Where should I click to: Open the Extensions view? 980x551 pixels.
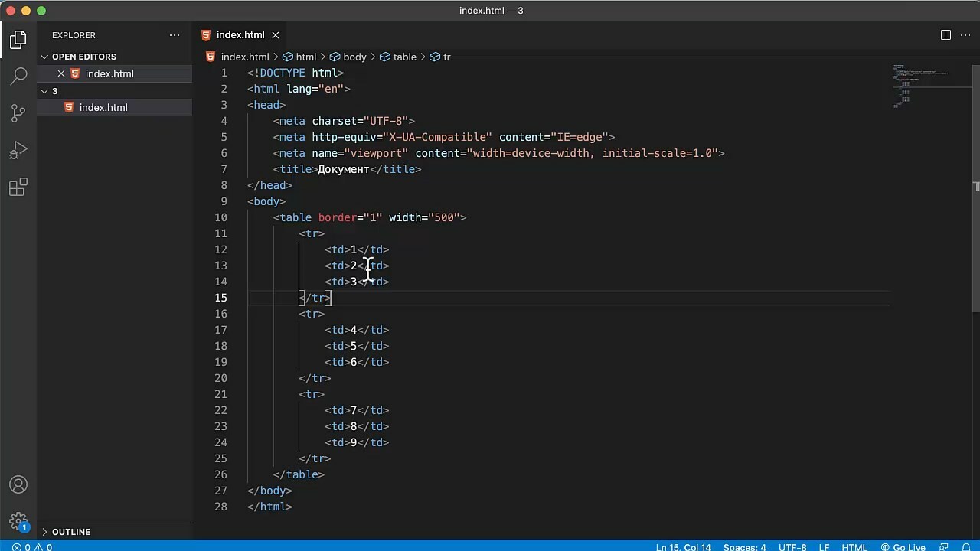(18, 186)
